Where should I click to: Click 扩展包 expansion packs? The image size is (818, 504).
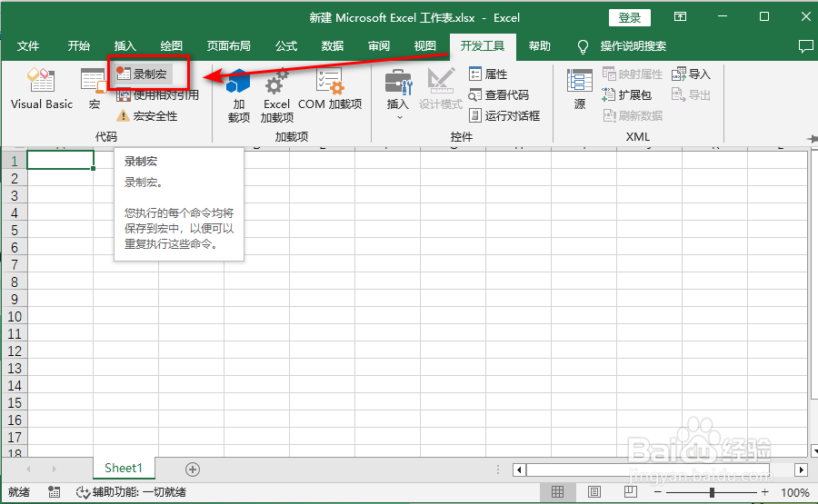coord(626,94)
